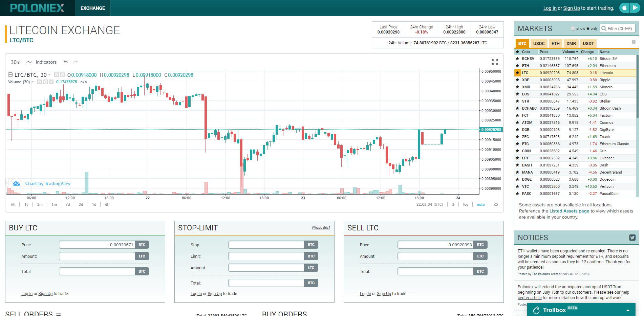The image size is (644, 316).
Task: Toggle percent scale on chart
Action: click(453, 204)
